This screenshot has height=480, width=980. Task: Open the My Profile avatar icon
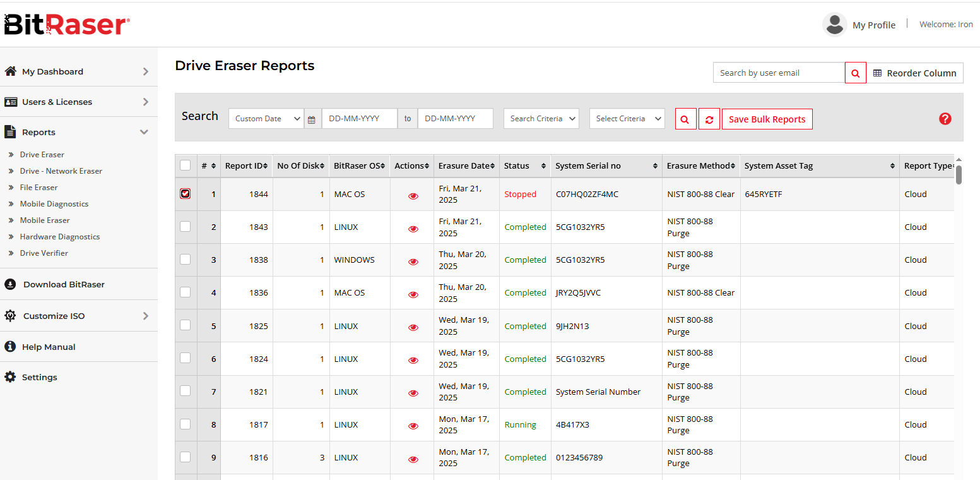tap(834, 25)
